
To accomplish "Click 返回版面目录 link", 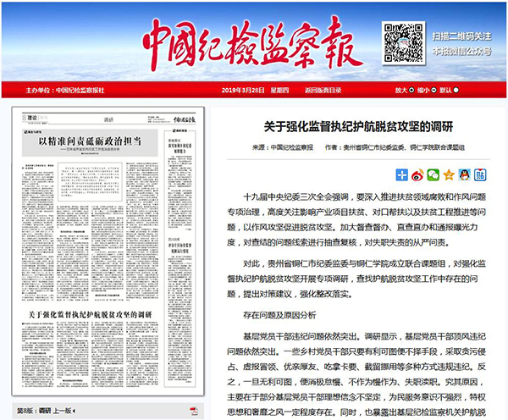I will pyautogui.click(x=323, y=90).
